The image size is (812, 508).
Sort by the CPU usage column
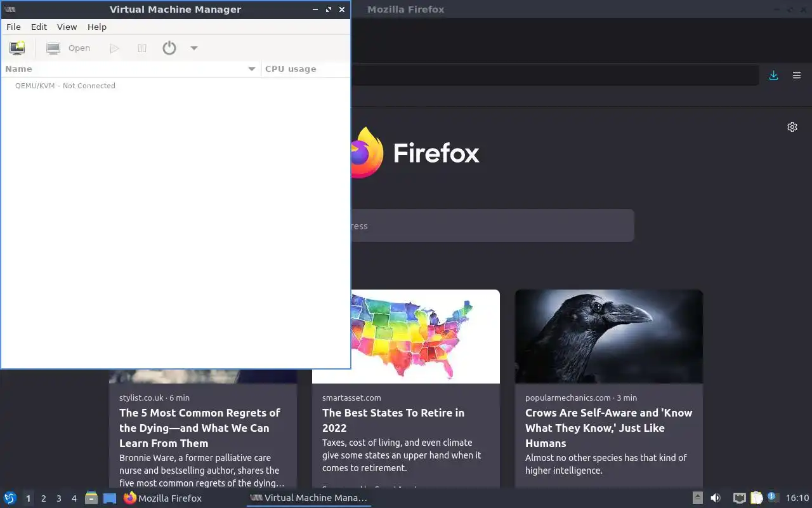[305, 69]
